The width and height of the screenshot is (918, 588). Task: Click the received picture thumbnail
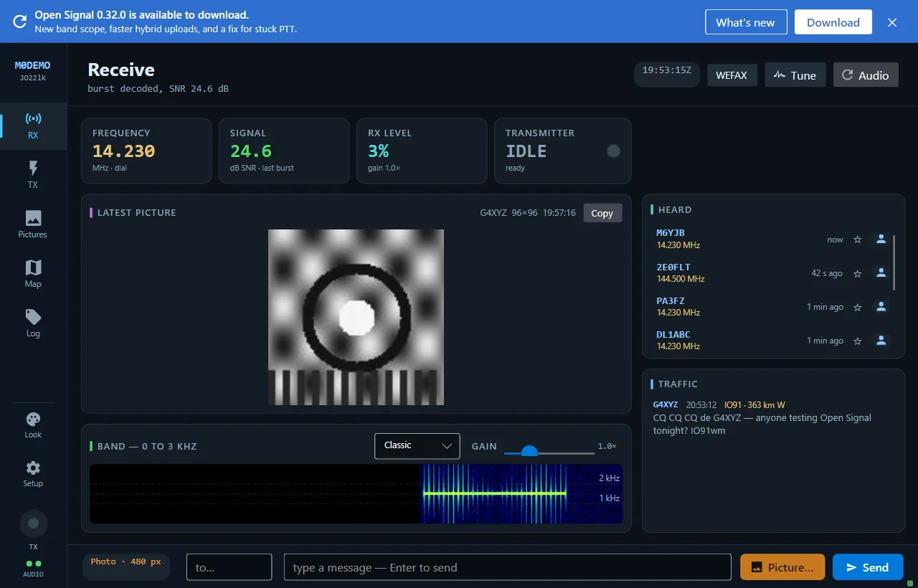coord(356,317)
